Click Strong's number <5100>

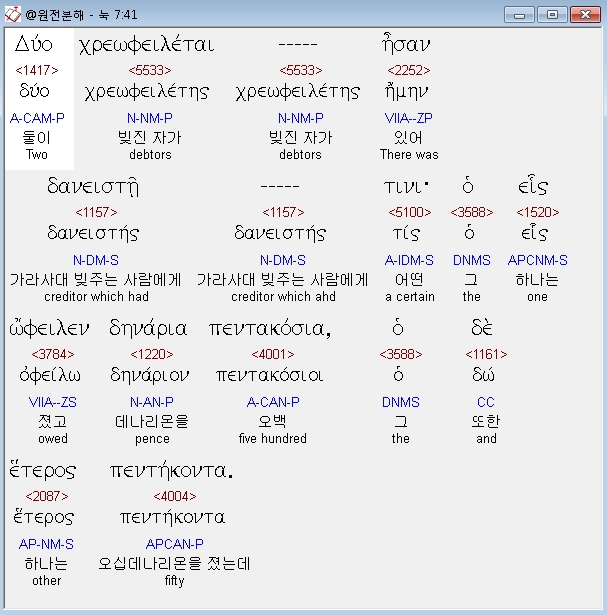(x=410, y=212)
